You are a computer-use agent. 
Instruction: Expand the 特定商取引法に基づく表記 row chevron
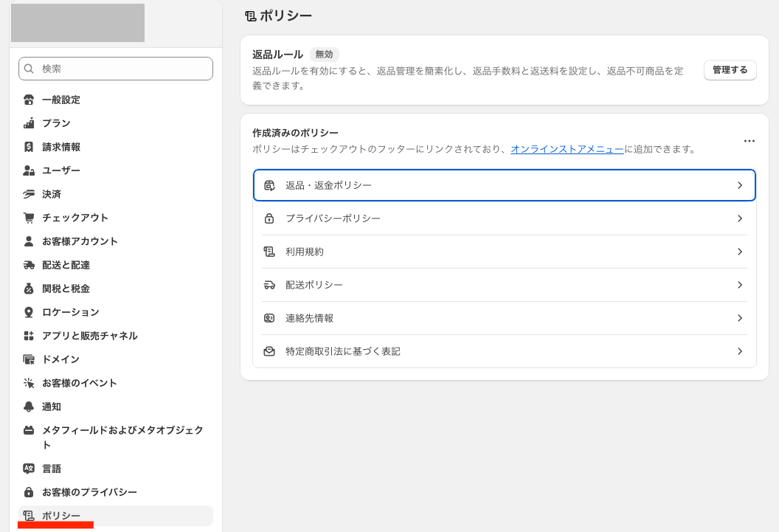739,351
